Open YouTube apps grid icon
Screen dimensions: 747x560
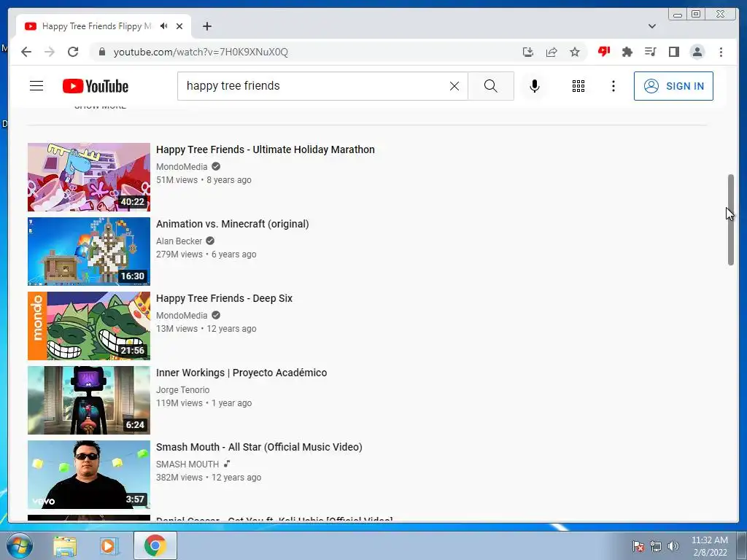(x=578, y=86)
